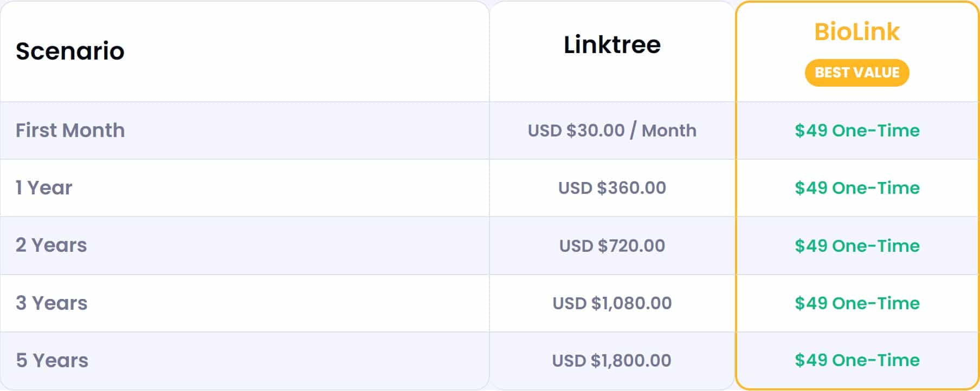
Task: Select the BioLink column heading
Action: [x=857, y=32]
